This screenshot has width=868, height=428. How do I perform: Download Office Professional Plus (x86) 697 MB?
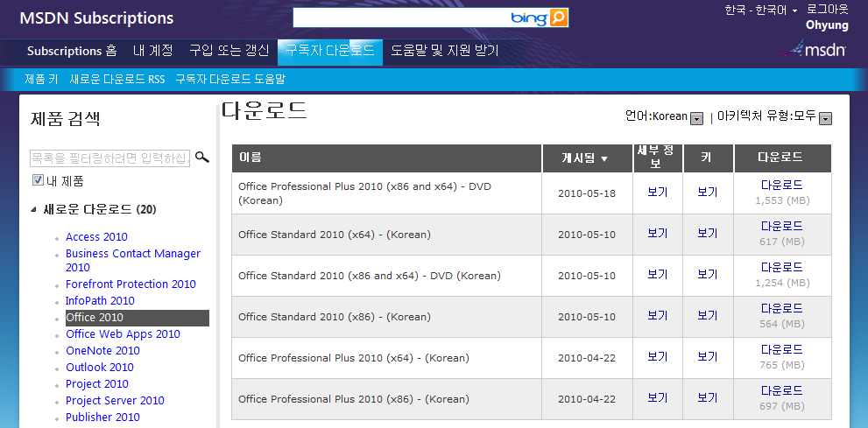(x=781, y=391)
